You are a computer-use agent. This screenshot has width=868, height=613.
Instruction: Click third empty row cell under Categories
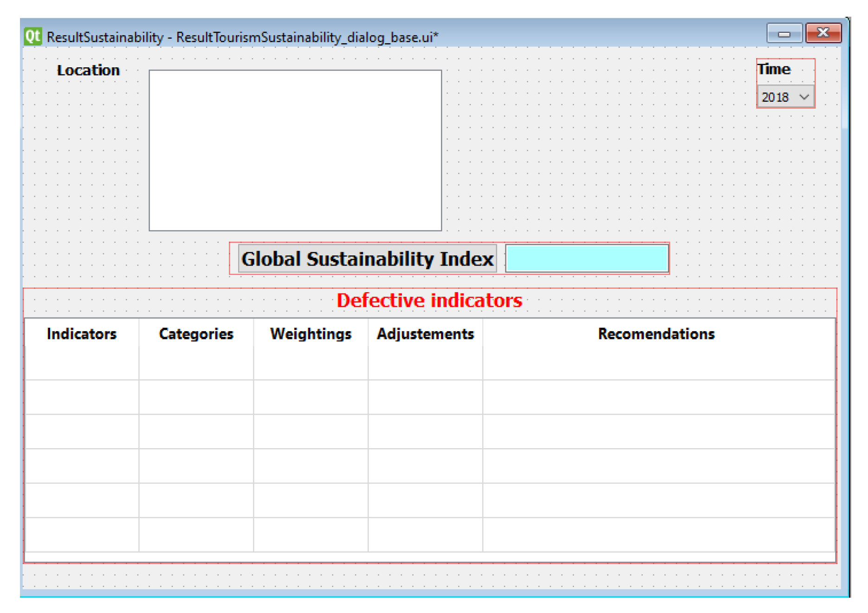coord(196,431)
